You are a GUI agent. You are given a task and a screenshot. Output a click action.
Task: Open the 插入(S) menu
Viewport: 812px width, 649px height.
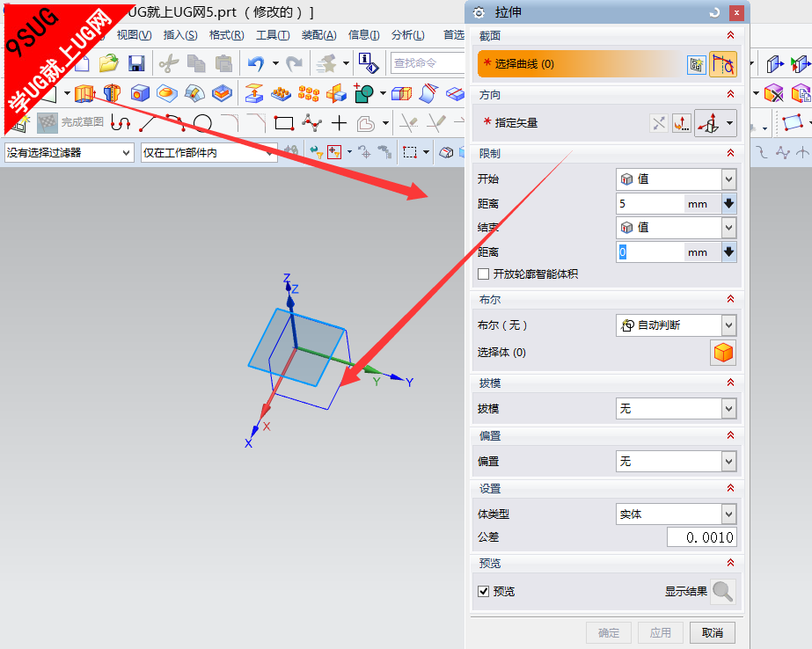(x=180, y=34)
